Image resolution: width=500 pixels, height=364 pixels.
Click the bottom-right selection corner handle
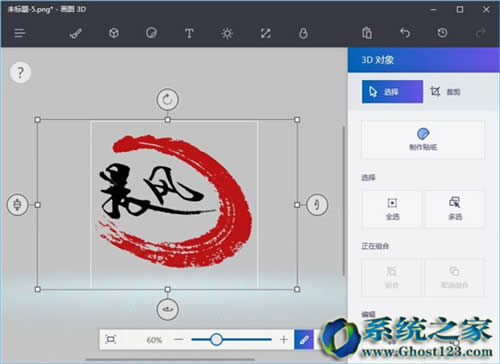(x=297, y=289)
